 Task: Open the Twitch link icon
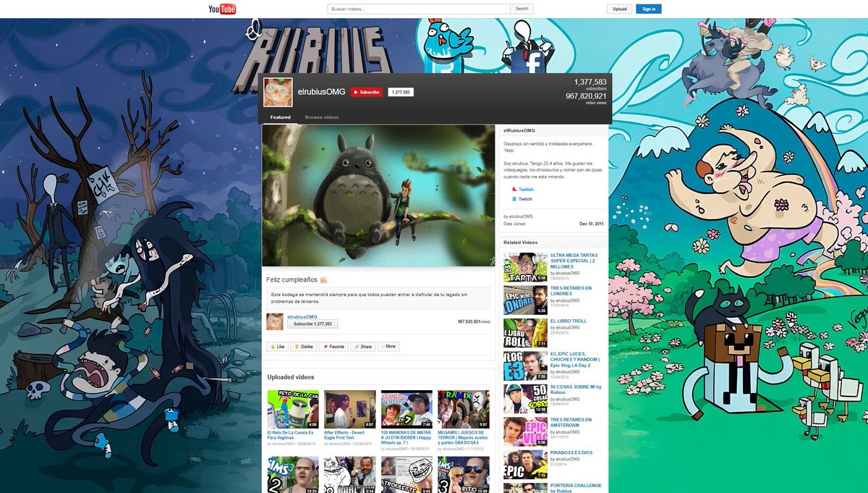click(514, 199)
